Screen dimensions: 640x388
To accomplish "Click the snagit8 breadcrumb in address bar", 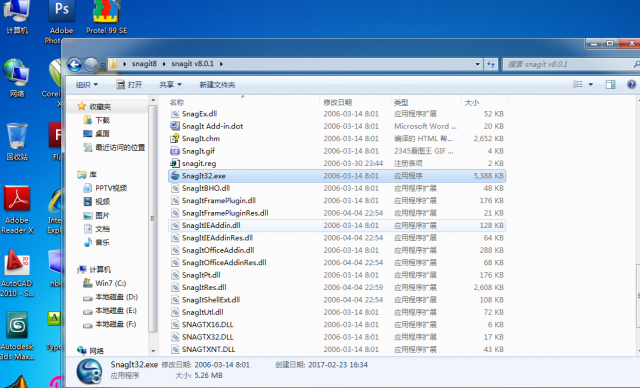I will [x=144, y=64].
